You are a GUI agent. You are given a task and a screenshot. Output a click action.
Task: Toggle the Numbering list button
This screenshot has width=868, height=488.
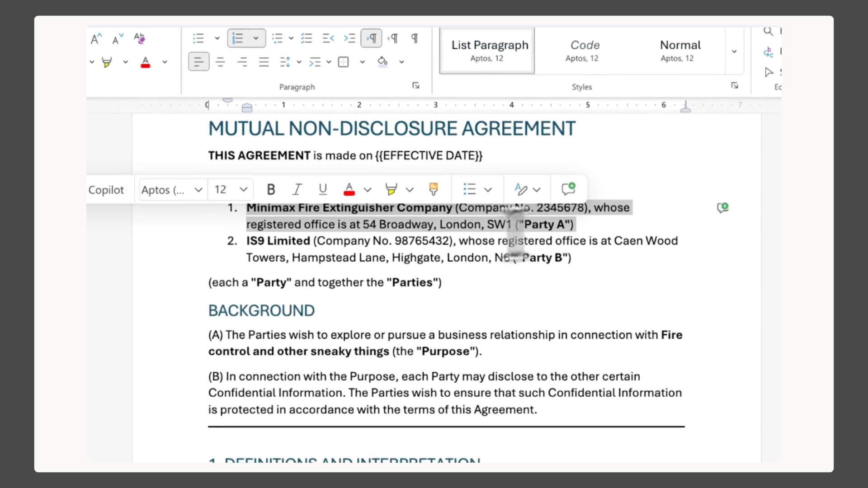coord(238,38)
